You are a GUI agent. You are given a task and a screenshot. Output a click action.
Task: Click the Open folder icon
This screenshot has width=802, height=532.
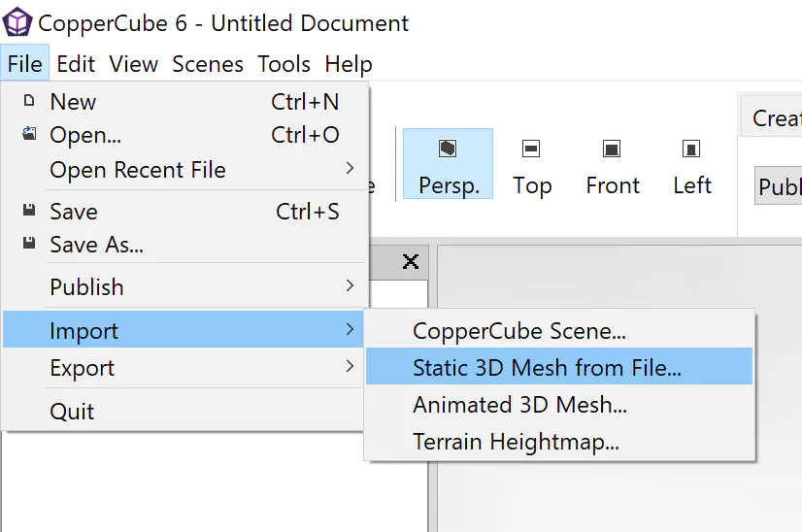click(29, 134)
